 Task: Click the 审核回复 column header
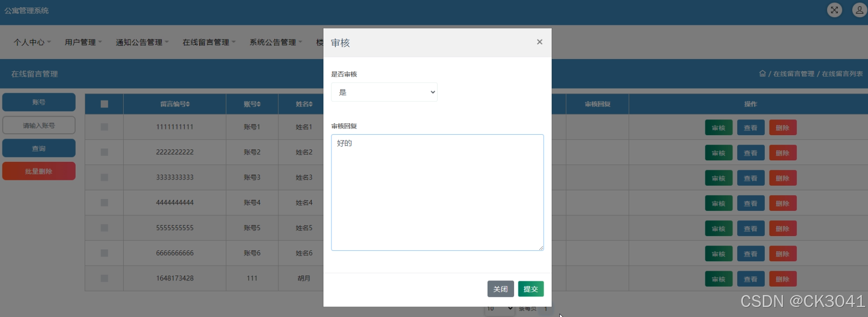click(x=598, y=104)
